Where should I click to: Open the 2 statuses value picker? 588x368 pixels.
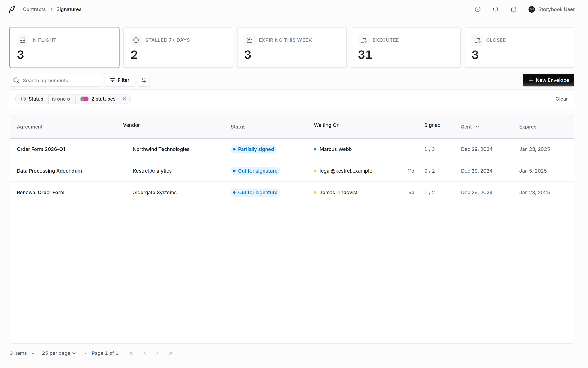[x=98, y=99]
